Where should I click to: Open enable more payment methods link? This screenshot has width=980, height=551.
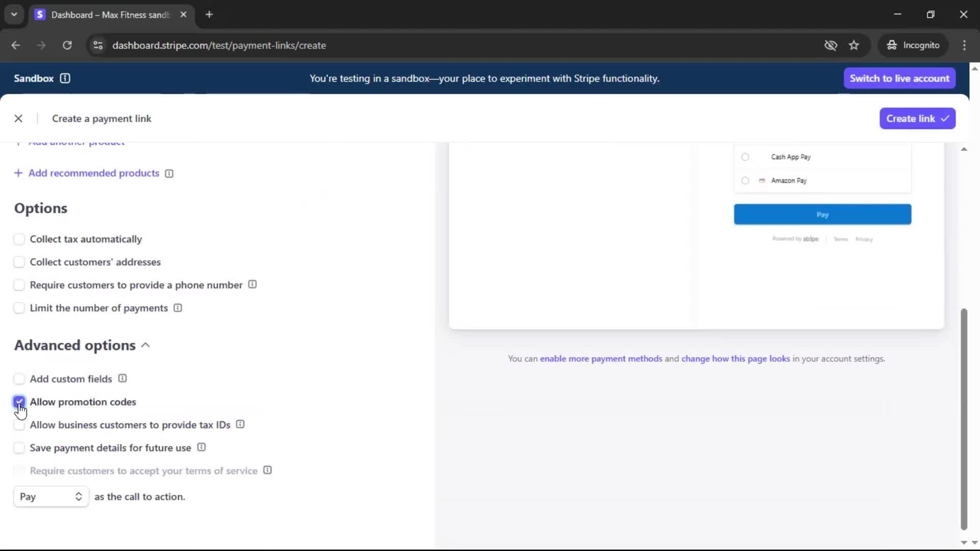(601, 359)
